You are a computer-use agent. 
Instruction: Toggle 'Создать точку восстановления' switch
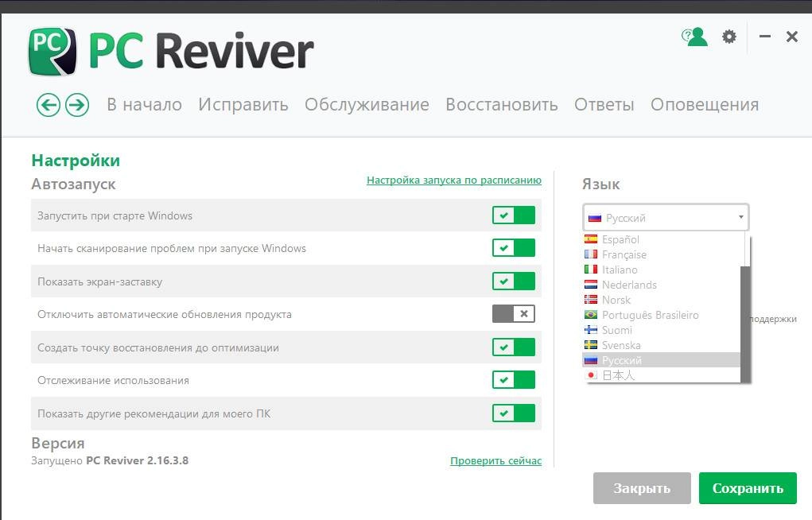pyautogui.click(x=514, y=347)
